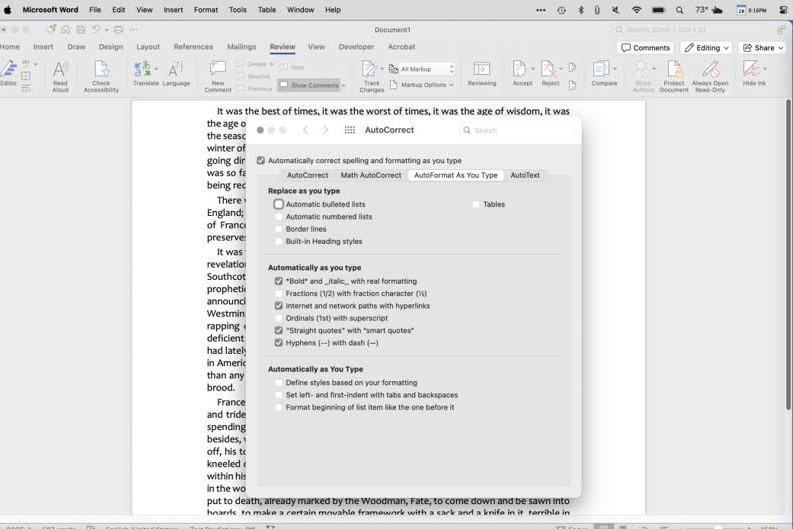The width and height of the screenshot is (793, 529).
Task: Open the Editor tool in the ribbon
Action: [x=8, y=73]
